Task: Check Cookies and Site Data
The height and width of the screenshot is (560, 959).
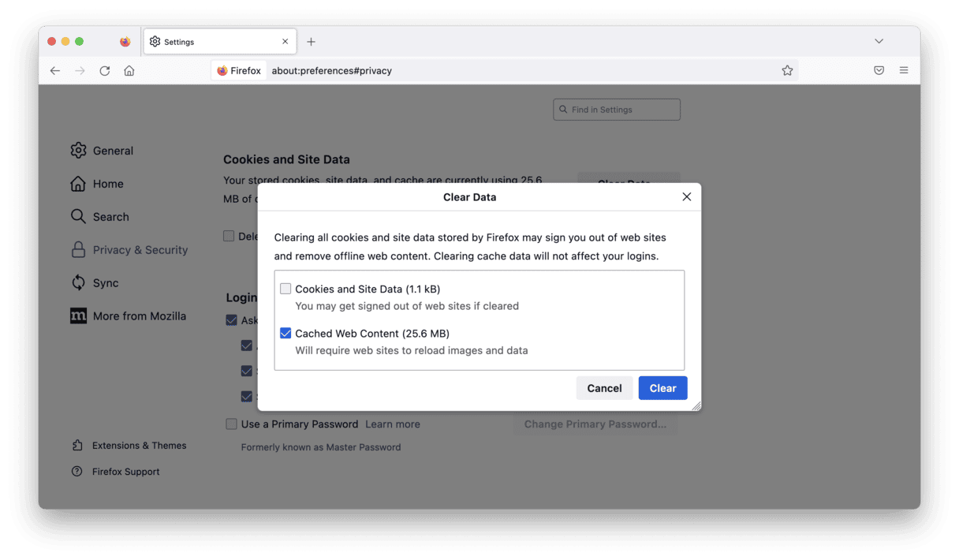Action: [285, 289]
